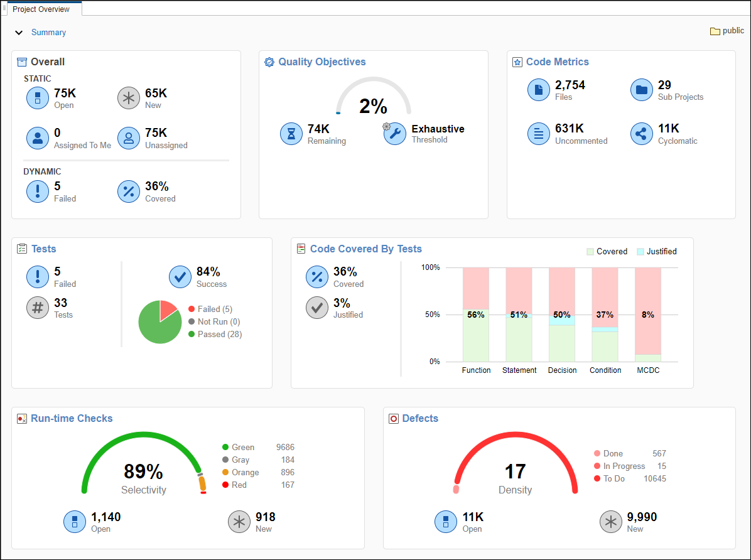Click the Assigned To Me person icon

coord(38,138)
